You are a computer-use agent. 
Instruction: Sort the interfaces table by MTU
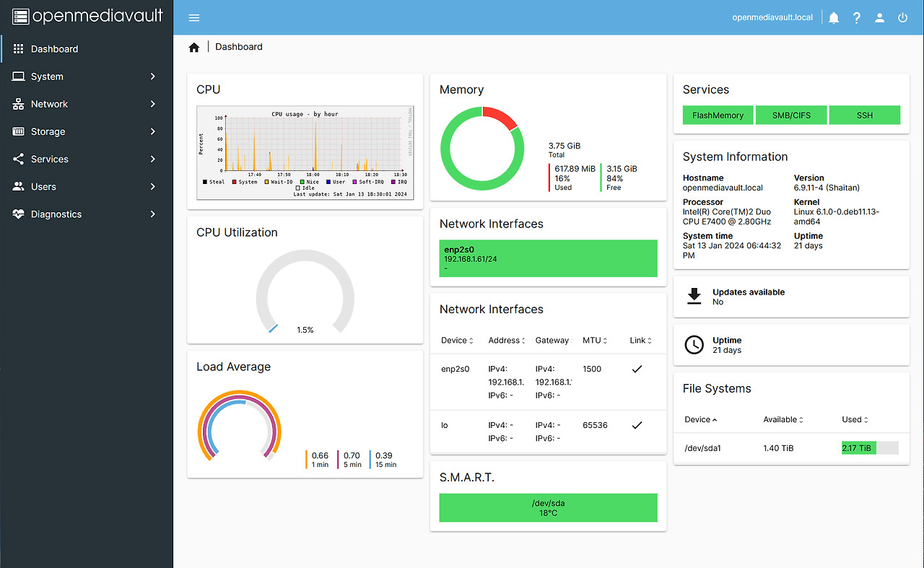pos(597,341)
